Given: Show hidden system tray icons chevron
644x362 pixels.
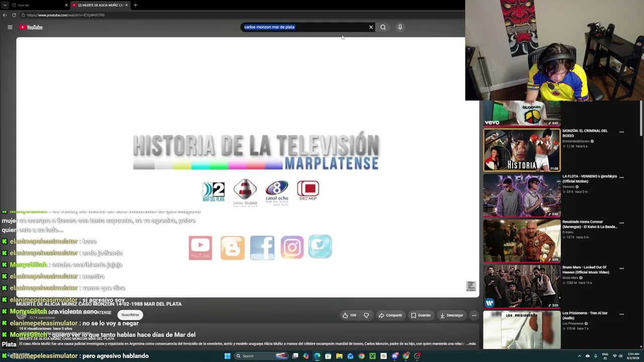Looking at the screenshot, I should [580, 356].
